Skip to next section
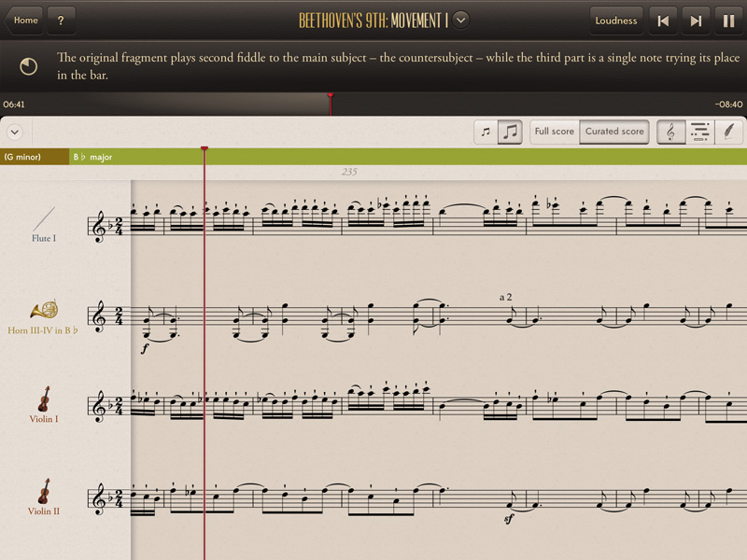This screenshot has width=747, height=560. coord(696,21)
